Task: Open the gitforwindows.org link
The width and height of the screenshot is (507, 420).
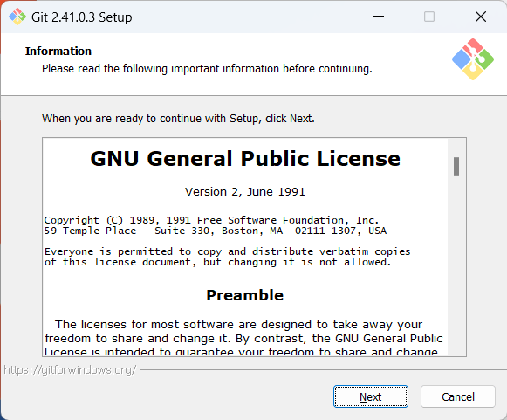Action: point(70,370)
